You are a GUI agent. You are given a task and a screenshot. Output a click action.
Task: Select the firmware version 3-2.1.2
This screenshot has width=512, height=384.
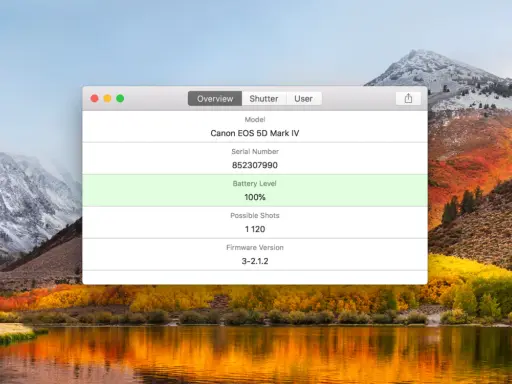click(255, 261)
